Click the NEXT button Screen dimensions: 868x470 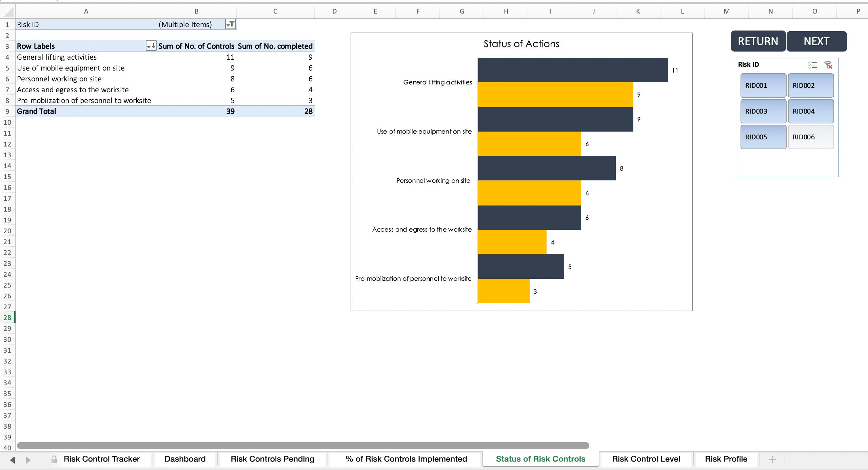click(816, 41)
